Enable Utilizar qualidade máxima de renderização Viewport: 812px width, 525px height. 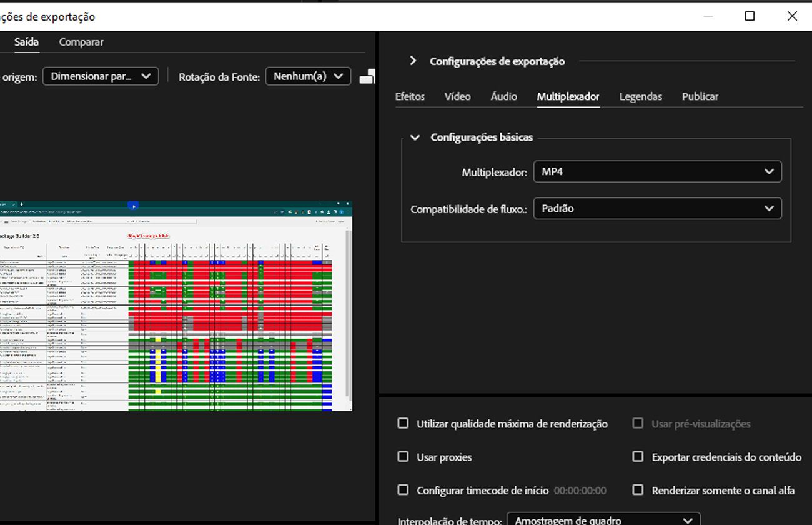click(403, 423)
